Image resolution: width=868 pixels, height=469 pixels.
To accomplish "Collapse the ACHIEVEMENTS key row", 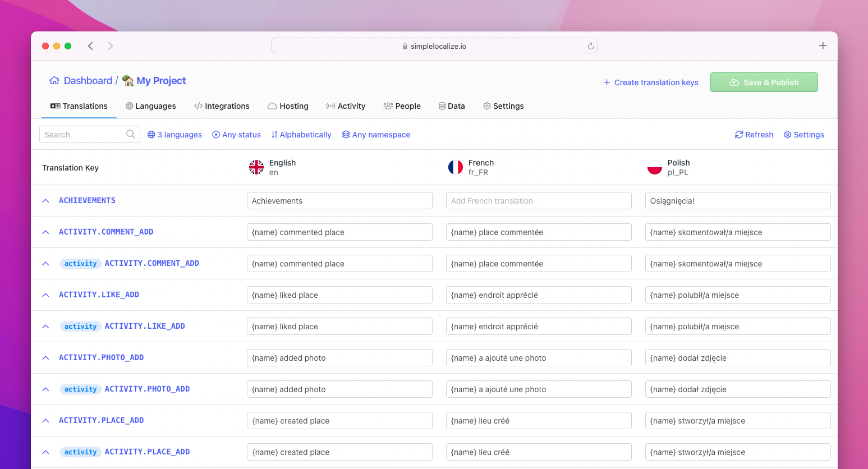I will pos(45,201).
